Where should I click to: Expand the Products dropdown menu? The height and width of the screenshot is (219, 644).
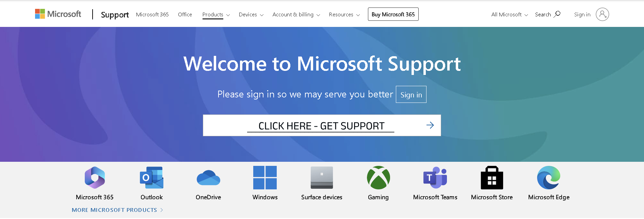pos(216,15)
